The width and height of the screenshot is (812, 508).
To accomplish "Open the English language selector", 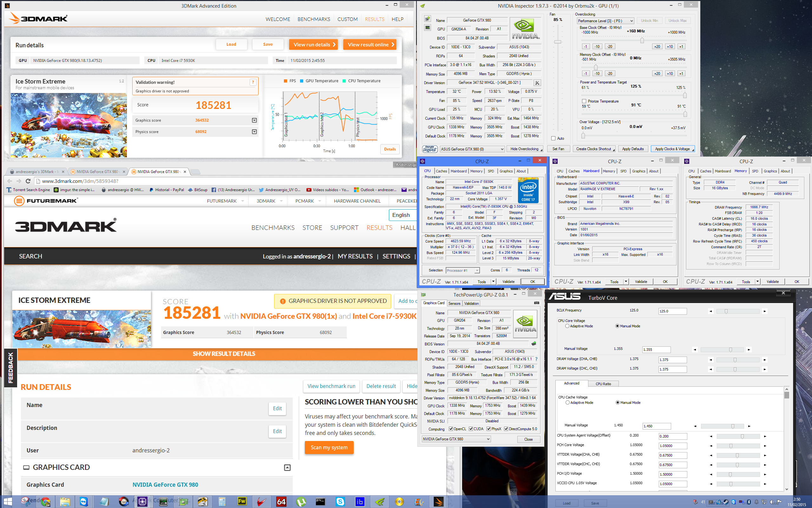I will 403,215.
